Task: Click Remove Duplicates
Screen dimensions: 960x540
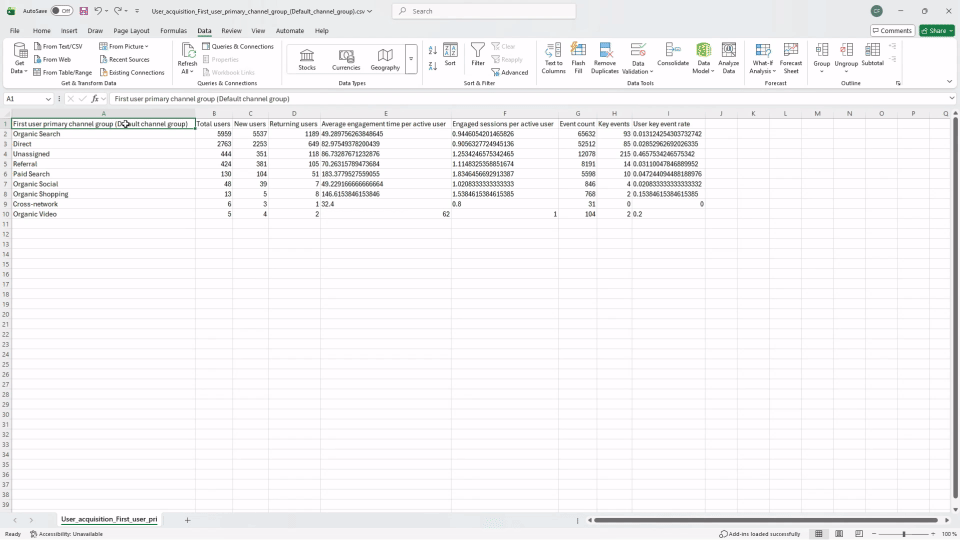Action: (605, 58)
